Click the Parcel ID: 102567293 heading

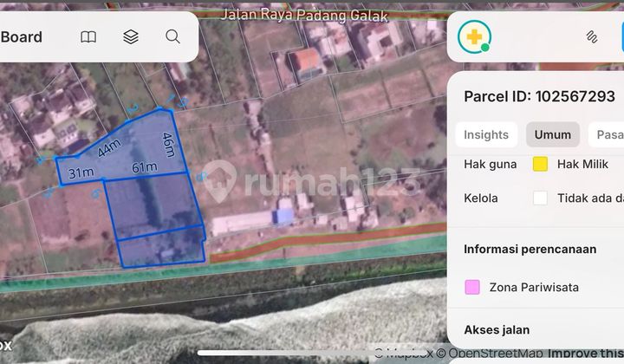point(539,96)
